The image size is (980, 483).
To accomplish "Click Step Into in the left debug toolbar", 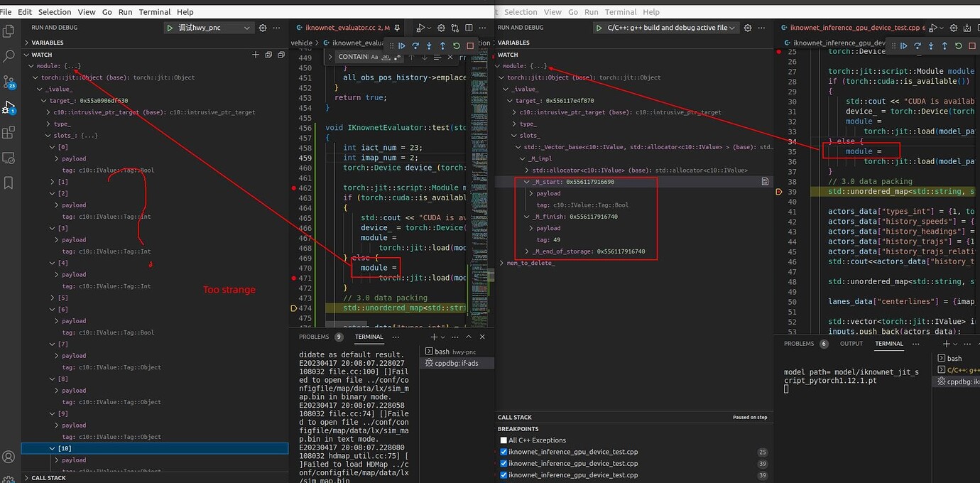I will [429, 46].
